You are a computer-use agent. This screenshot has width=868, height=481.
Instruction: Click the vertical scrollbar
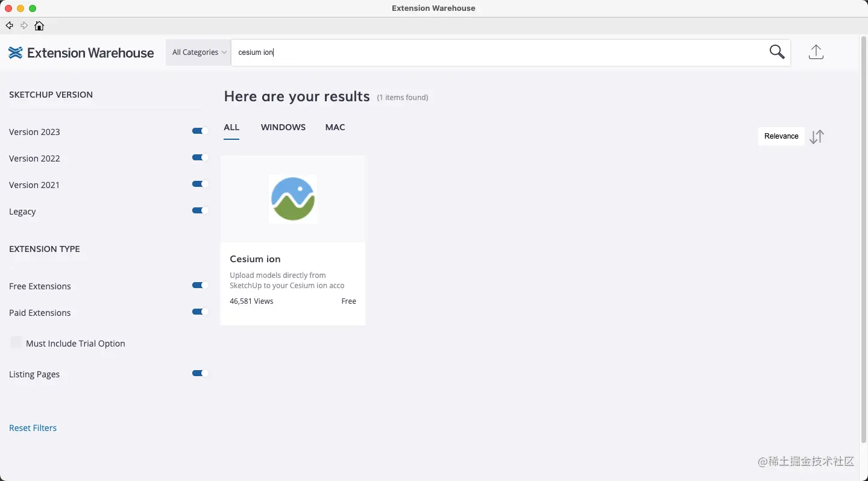tap(863, 240)
